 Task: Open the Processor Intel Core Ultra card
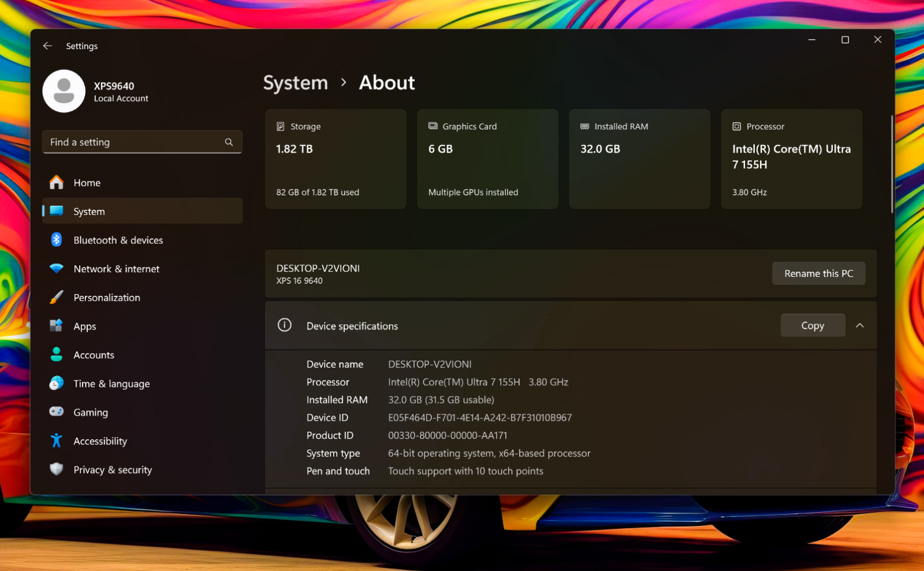click(792, 159)
